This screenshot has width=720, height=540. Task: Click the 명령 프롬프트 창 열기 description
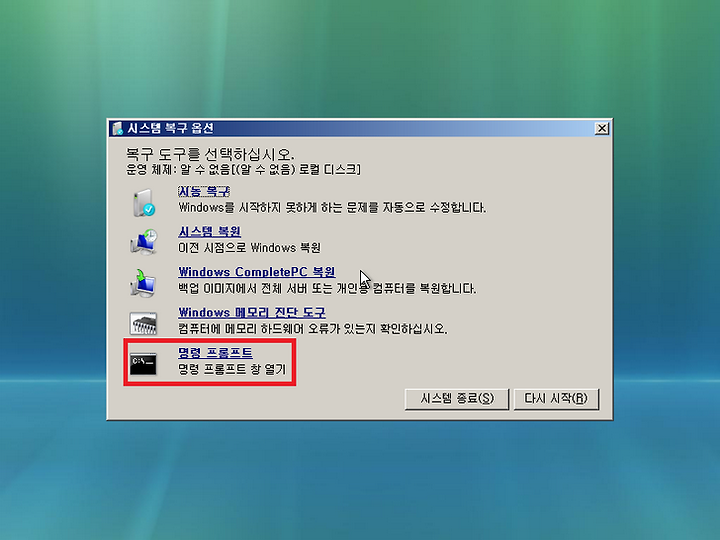click(232, 370)
